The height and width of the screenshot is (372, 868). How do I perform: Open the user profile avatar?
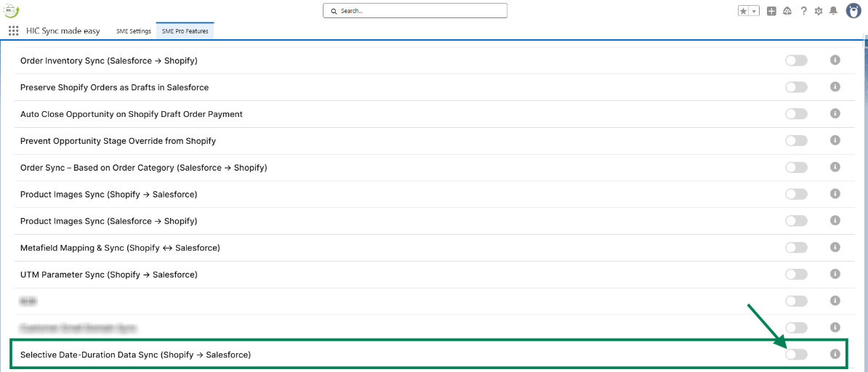[x=853, y=11]
